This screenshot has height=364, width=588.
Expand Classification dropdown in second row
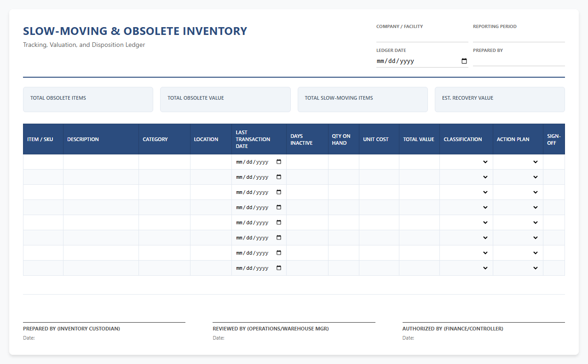pyautogui.click(x=466, y=177)
